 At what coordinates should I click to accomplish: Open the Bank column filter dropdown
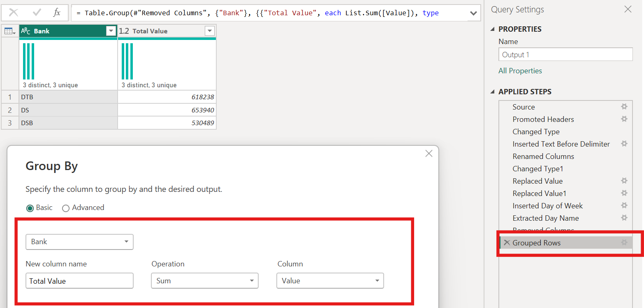tap(111, 31)
